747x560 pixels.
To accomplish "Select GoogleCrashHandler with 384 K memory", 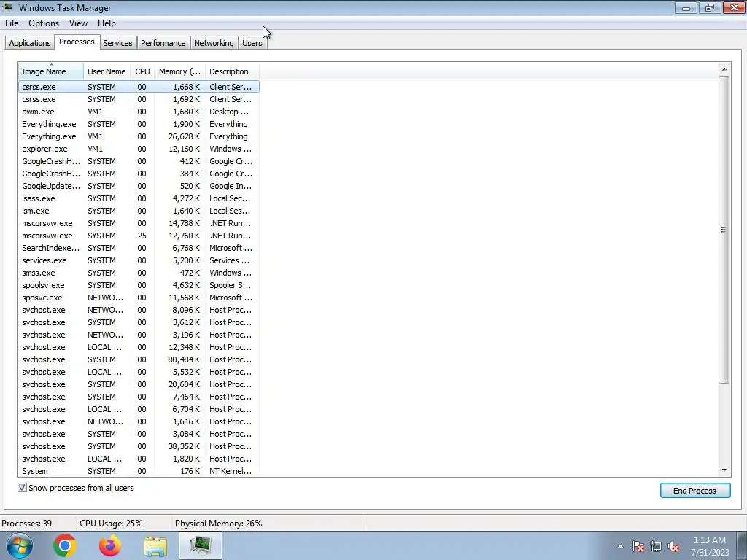I will point(139,174).
